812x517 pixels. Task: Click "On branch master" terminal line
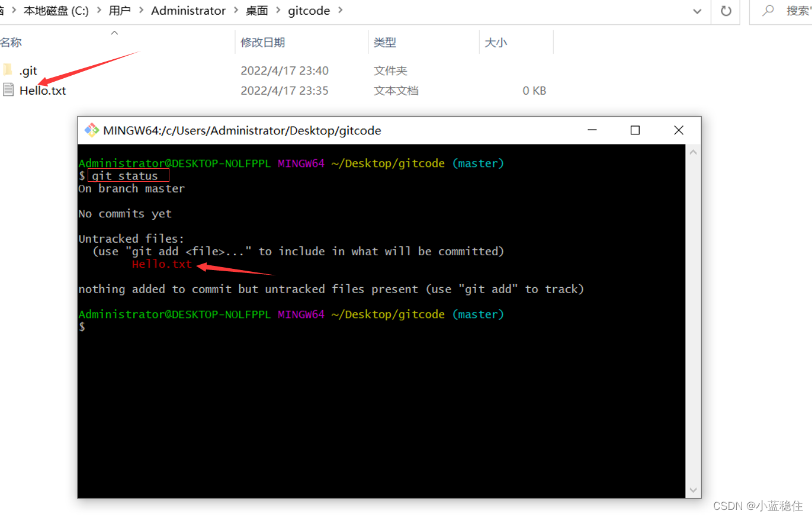click(131, 188)
